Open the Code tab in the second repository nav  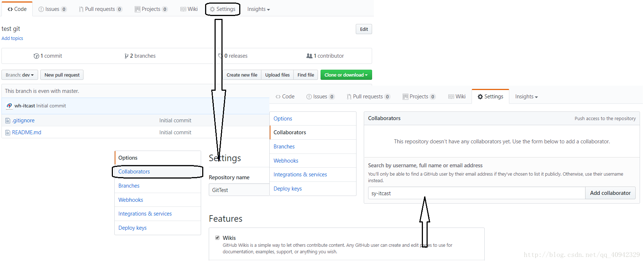coord(285,97)
